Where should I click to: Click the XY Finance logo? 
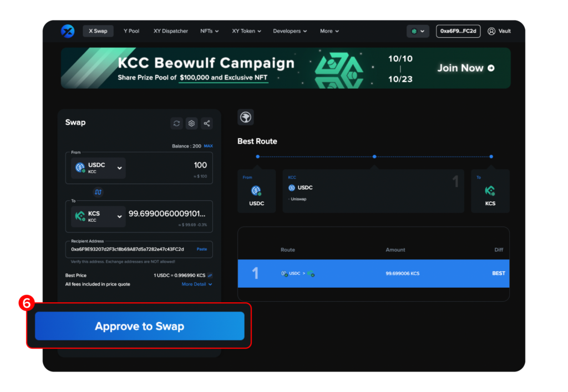68,31
